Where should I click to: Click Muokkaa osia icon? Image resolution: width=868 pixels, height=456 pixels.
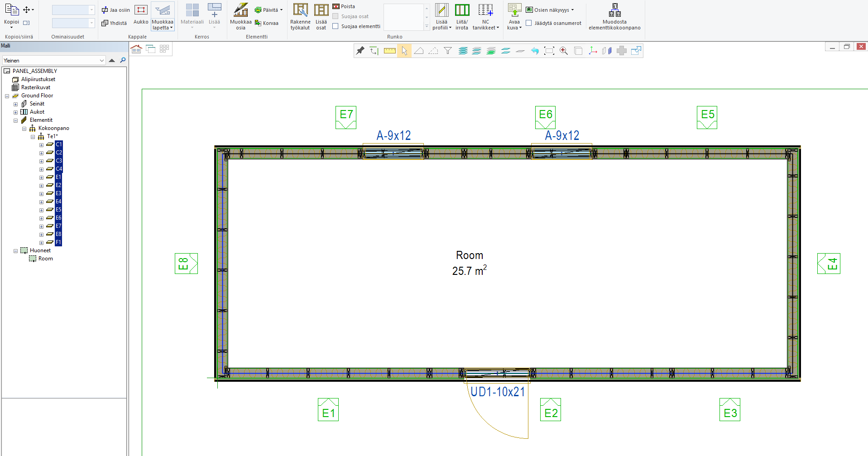(x=240, y=17)
